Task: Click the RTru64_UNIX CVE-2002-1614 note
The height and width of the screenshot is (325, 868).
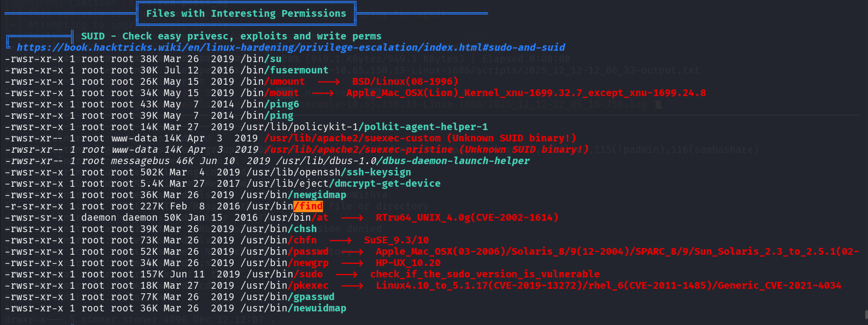Action: (x=467, y=218)
